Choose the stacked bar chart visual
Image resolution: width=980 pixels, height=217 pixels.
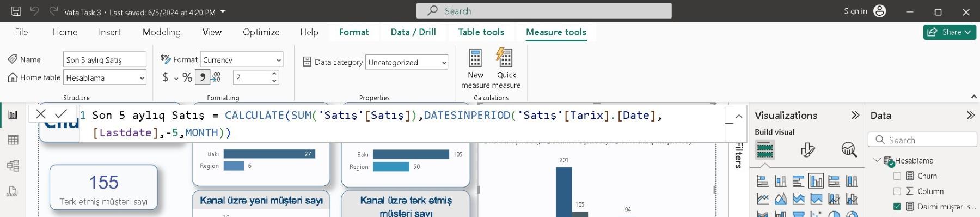point(763,181)
